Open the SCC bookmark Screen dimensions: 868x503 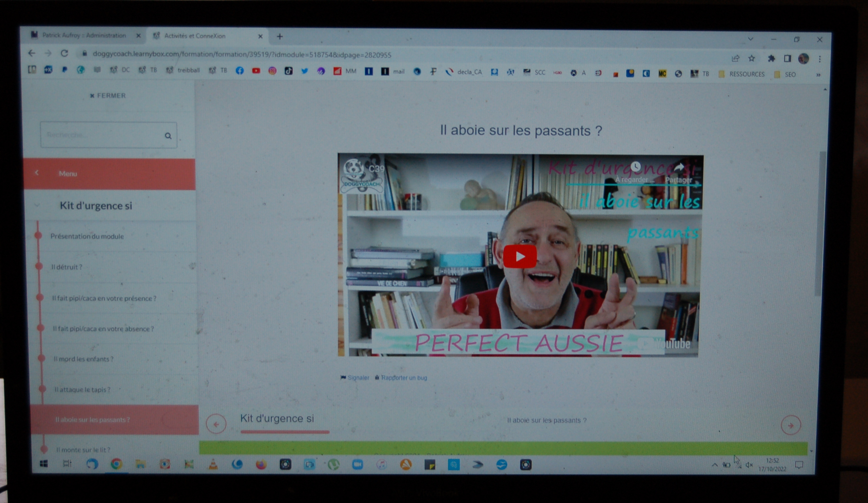coord(534,72)
